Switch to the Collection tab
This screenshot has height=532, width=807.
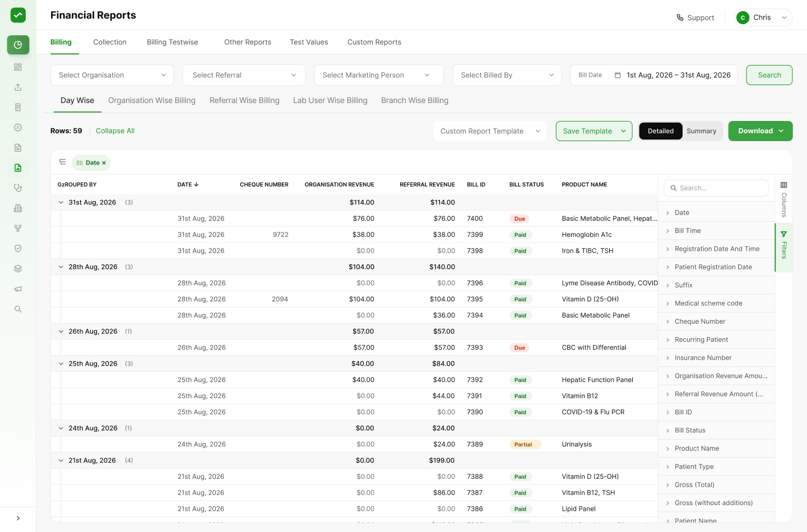[110, 42]
